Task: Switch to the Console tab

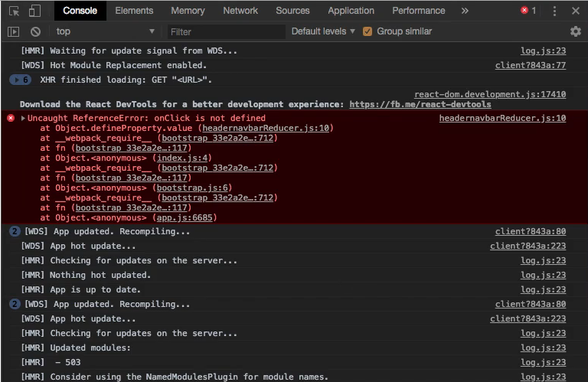Action: [80, 11]
